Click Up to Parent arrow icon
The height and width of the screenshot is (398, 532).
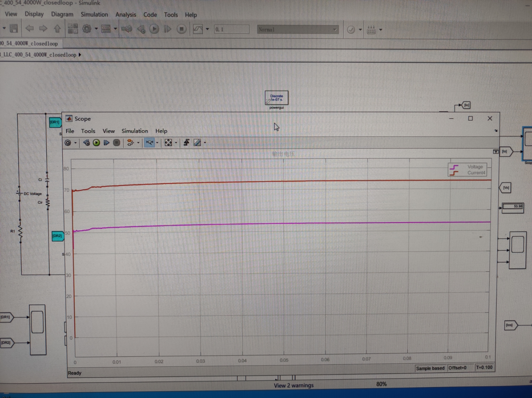click(57, 29)
